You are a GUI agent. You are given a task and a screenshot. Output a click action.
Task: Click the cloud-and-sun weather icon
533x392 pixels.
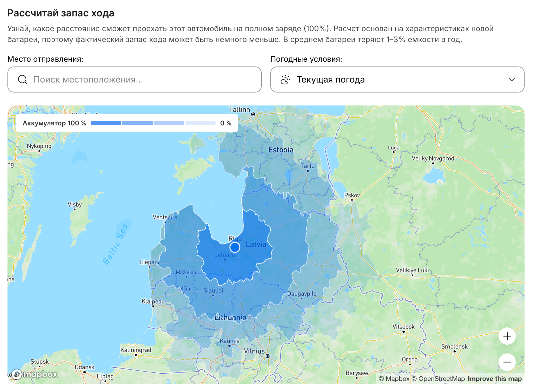[x=285, y=79]
